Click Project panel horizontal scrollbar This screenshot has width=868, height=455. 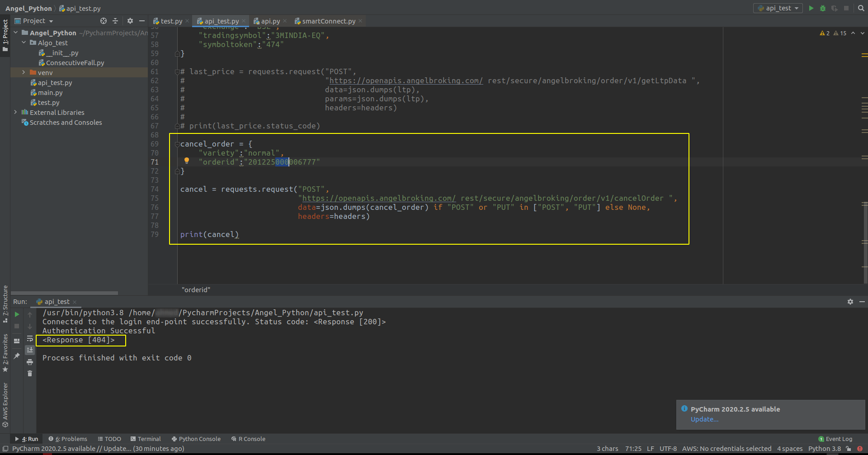pos(64,293)
